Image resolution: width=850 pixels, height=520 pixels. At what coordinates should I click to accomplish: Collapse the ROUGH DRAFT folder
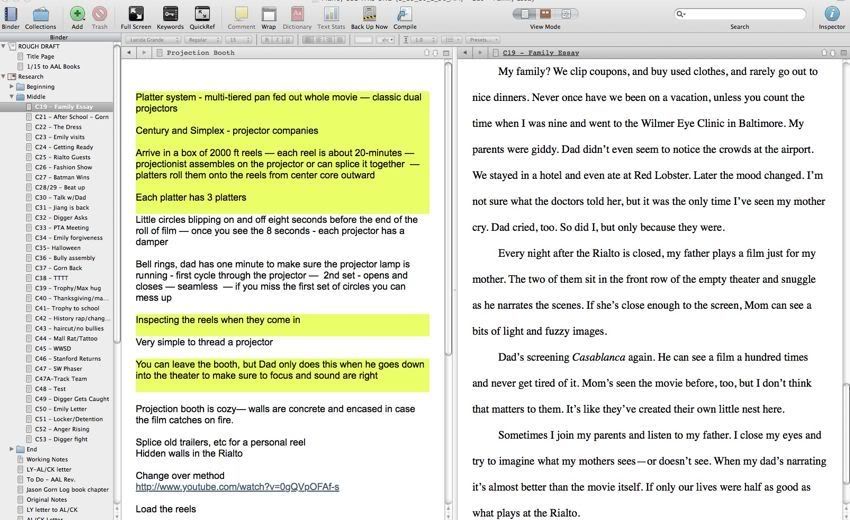click(x=4, y=47)
